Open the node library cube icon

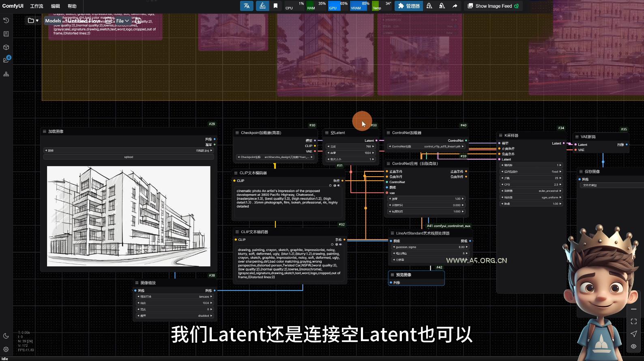point(6,47)
